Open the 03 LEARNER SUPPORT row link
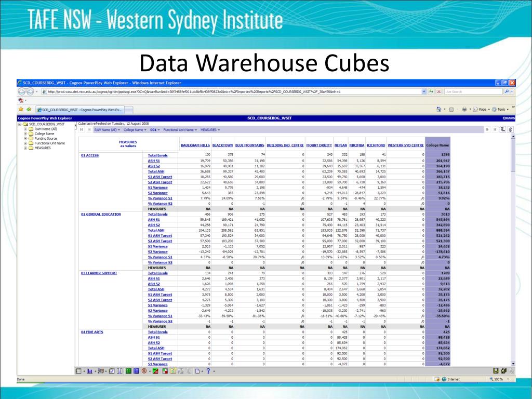The width and height of the screenshot is (532, 399). click(99, 273)
